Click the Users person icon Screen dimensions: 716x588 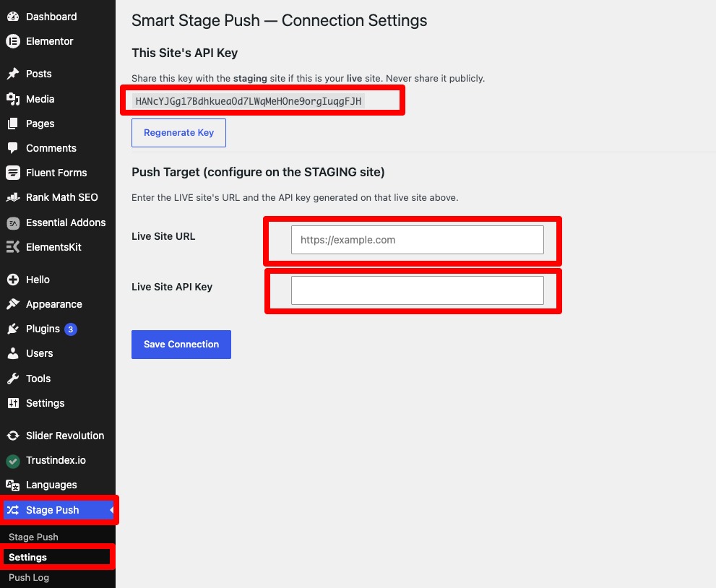click(13, 353)
